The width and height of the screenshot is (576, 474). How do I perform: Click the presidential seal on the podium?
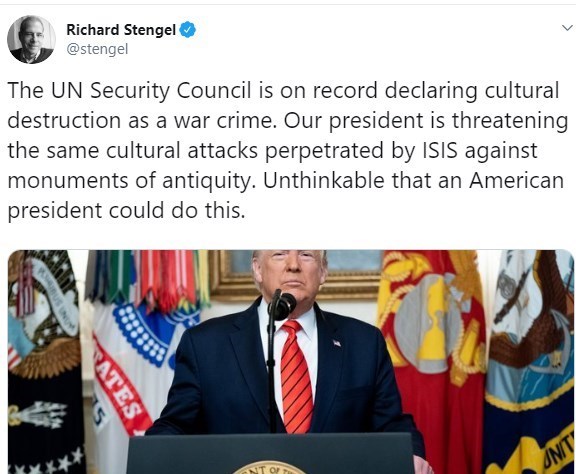(x=270, y=468)
